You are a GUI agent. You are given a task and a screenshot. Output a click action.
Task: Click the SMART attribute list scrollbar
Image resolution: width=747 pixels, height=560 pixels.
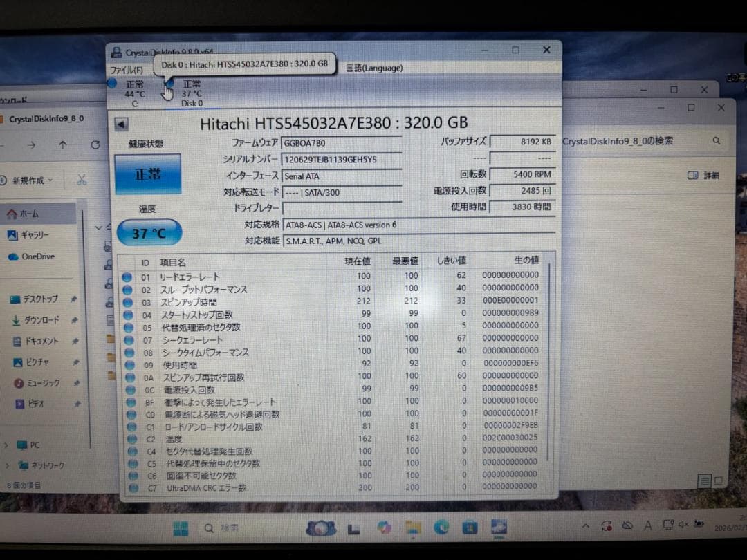(548, 362)
